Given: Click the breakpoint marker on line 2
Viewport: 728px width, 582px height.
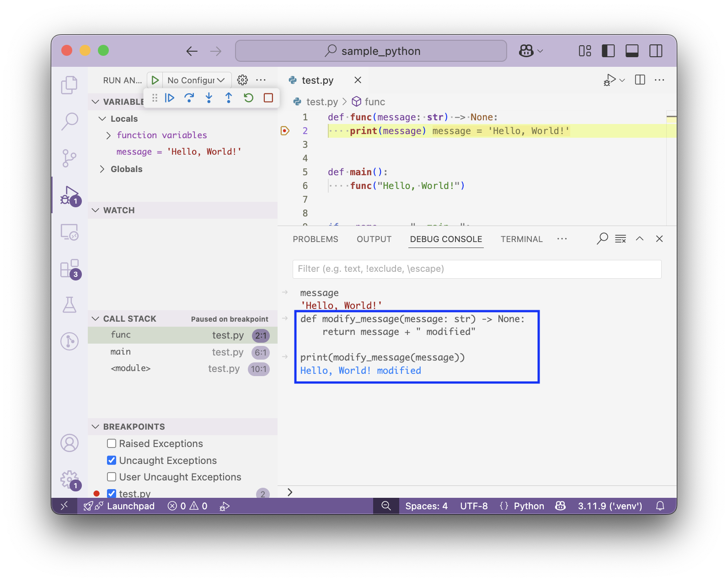Looking at the screenshot, I should 285,131.
